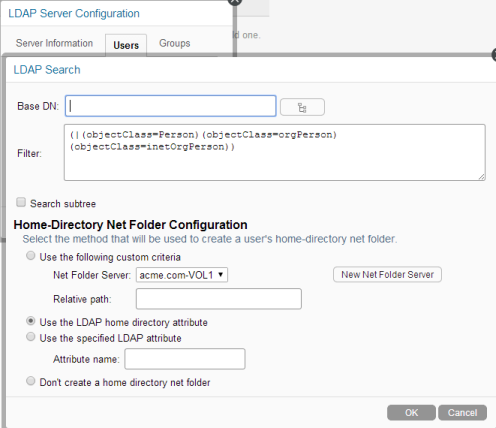Select Use the following custom criteria

[x=31, y=256]
